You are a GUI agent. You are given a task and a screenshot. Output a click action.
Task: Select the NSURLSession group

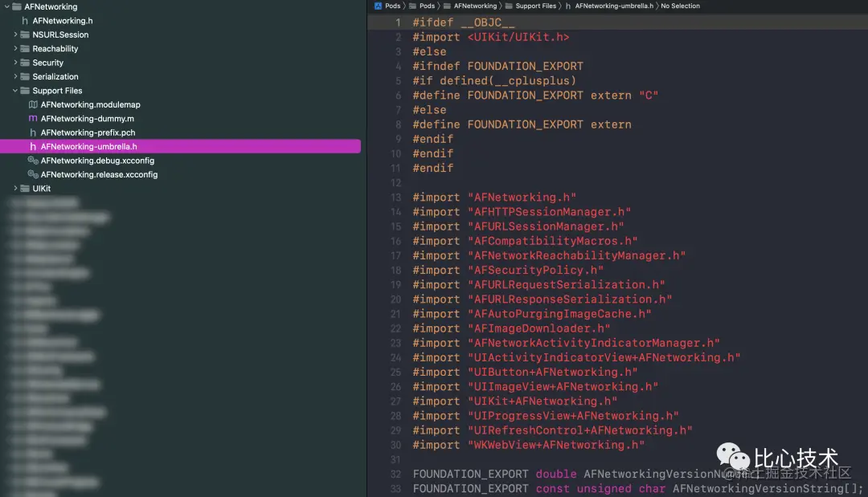tap(60, 35)
